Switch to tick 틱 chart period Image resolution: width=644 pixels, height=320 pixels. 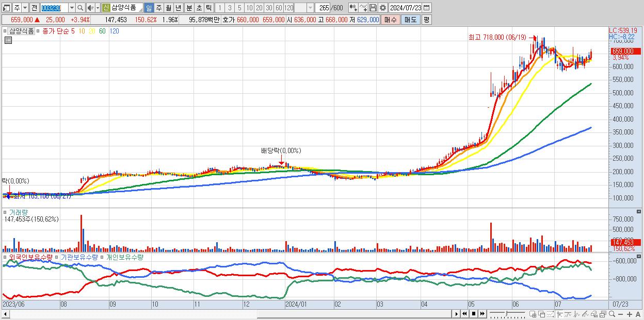(x=208, y=8)
